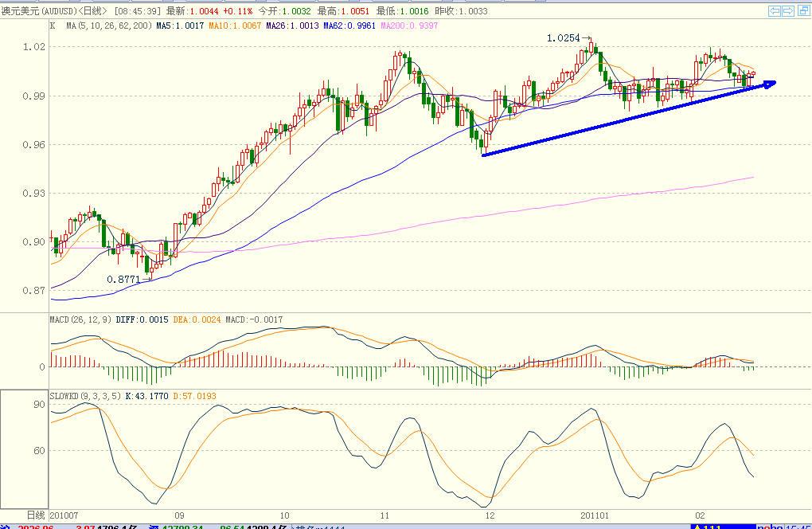Click the 0.96 price axis label
Screen dimensions: 812x529
coord(34,144)
